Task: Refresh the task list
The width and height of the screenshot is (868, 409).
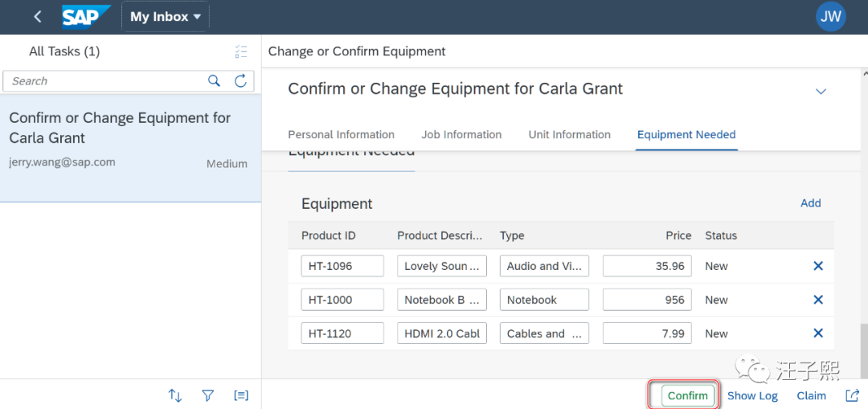Action: click(240, 80)
